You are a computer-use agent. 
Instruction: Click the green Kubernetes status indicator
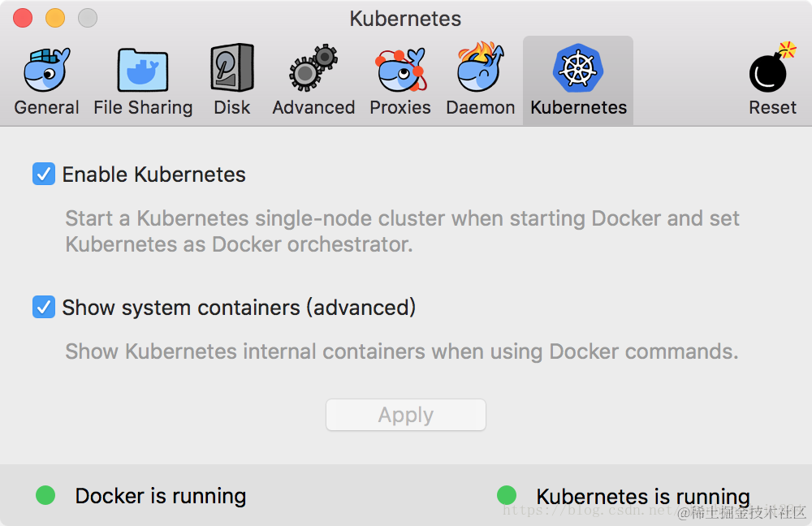507,495
